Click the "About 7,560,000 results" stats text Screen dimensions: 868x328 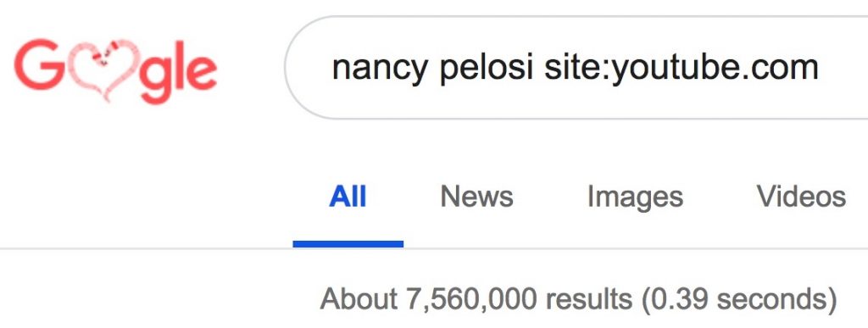point(476,299)
